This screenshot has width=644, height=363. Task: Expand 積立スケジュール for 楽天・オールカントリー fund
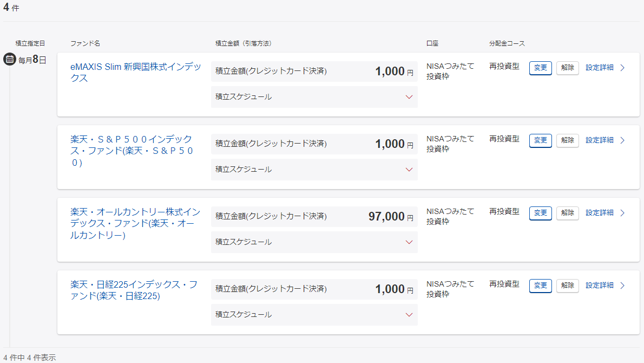[409, 242]
